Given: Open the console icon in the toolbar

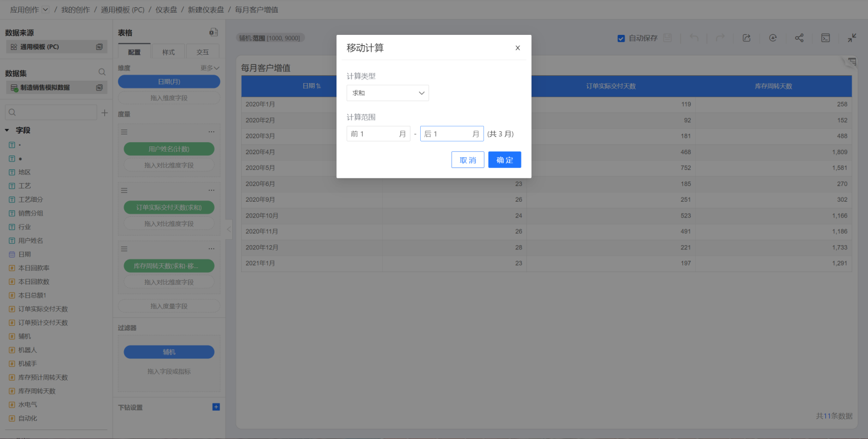Looking at the screenshot, I should 825,38.
